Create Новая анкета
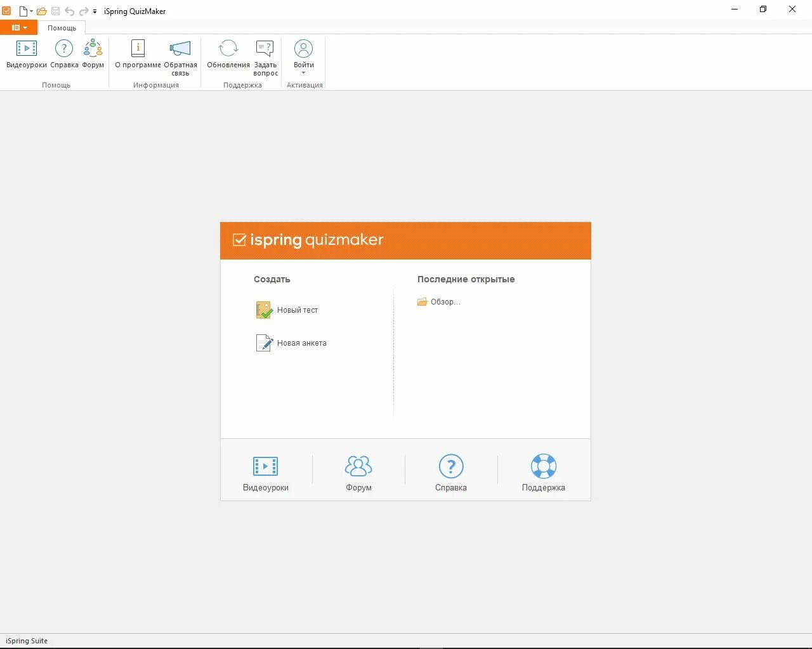The image size is (812, 649). 291,343
